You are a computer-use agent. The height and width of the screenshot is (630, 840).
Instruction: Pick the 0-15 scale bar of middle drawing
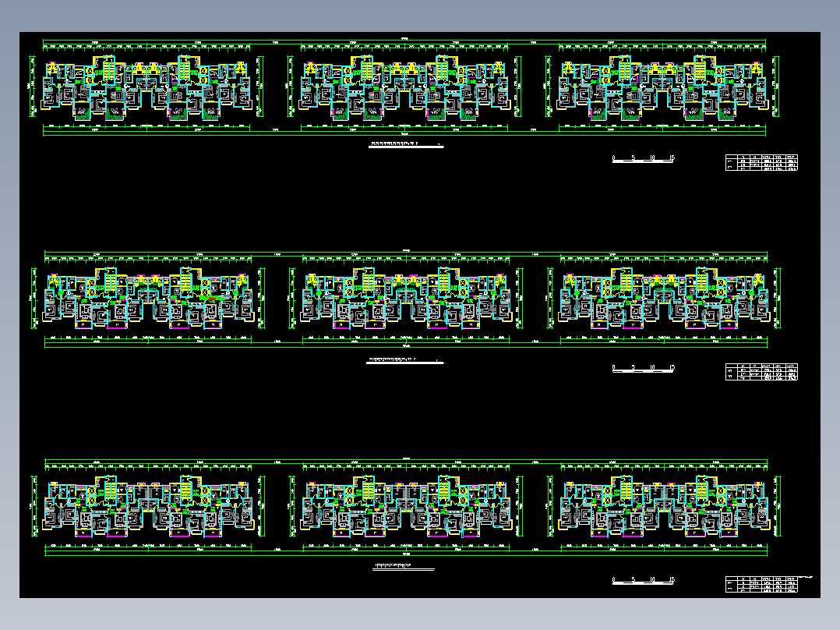[x=644, y=368]
